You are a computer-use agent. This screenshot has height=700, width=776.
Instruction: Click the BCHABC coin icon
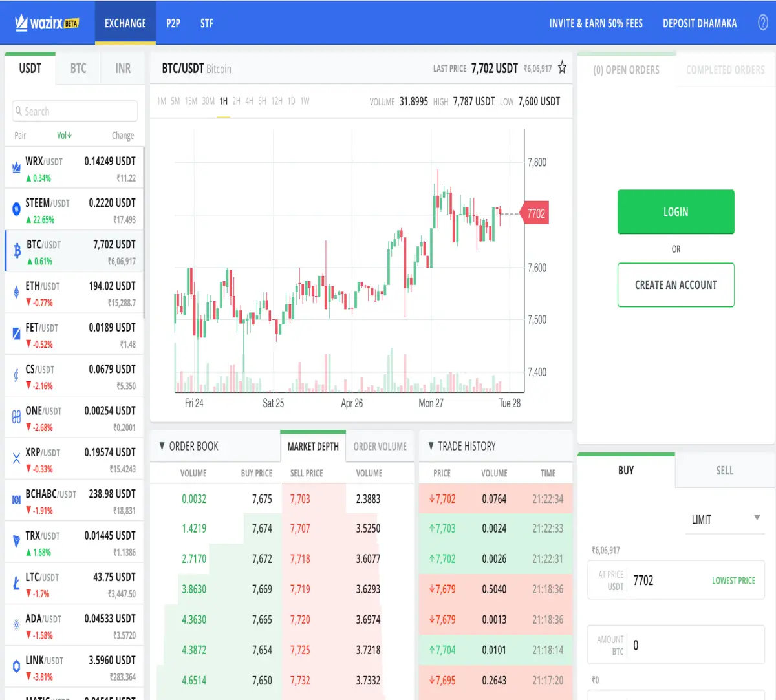pyautogui.click(x=16, y=500)
